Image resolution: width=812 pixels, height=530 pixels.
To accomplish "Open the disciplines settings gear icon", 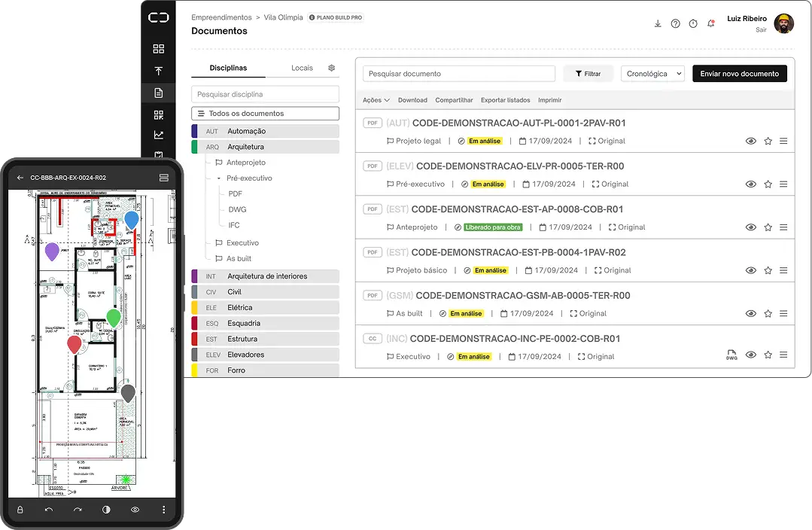I will 331,68.
